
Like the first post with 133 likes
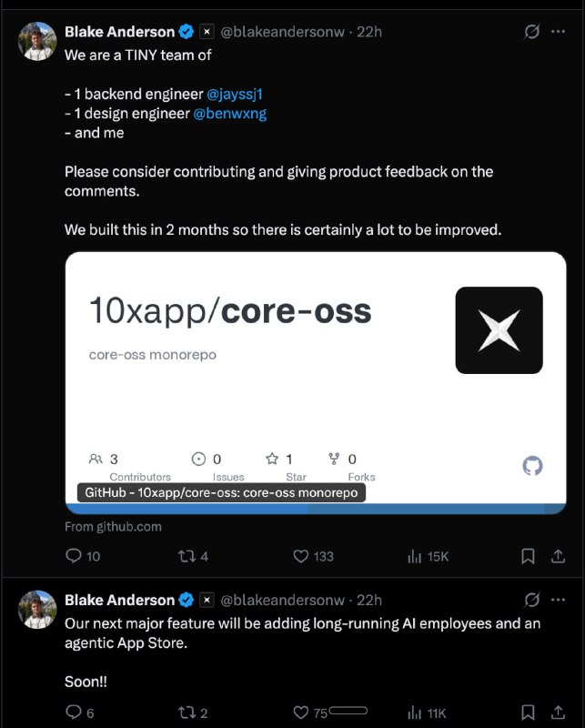tap(302, 555)
